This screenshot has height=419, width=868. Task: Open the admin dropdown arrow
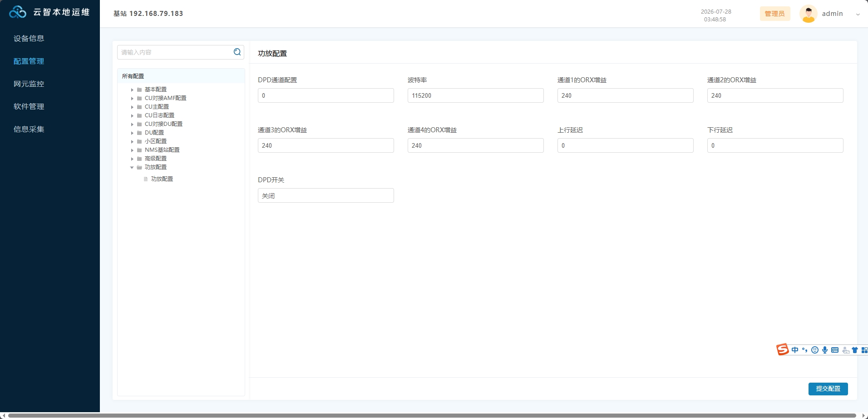click(858, 14)
